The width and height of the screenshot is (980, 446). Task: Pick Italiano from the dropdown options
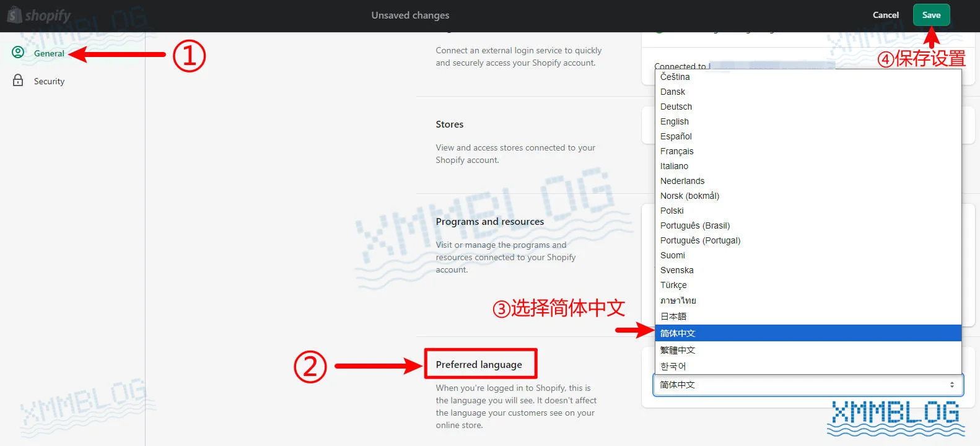click(x=808, y=166)
